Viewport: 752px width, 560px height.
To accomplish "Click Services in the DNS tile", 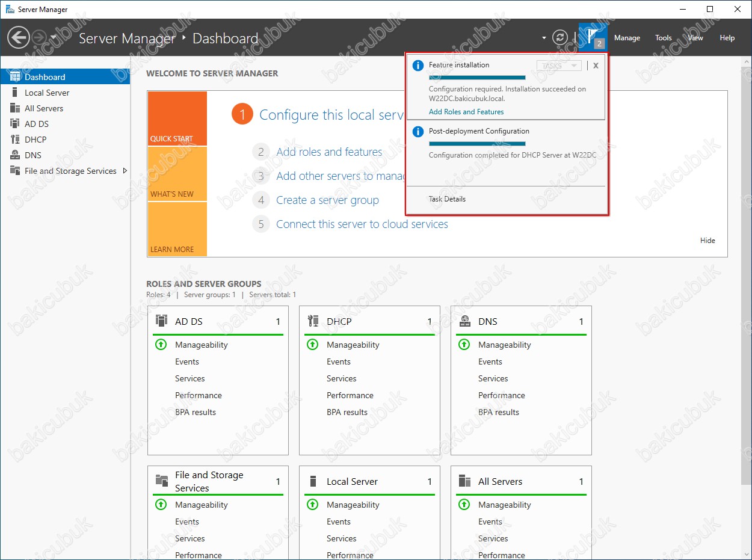I will pos(493,378).
